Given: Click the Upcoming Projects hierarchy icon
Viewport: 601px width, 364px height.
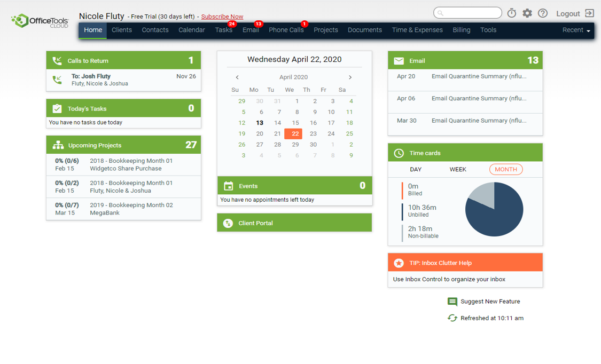Looking at the screenshot, I should click(x=58, y=145).
